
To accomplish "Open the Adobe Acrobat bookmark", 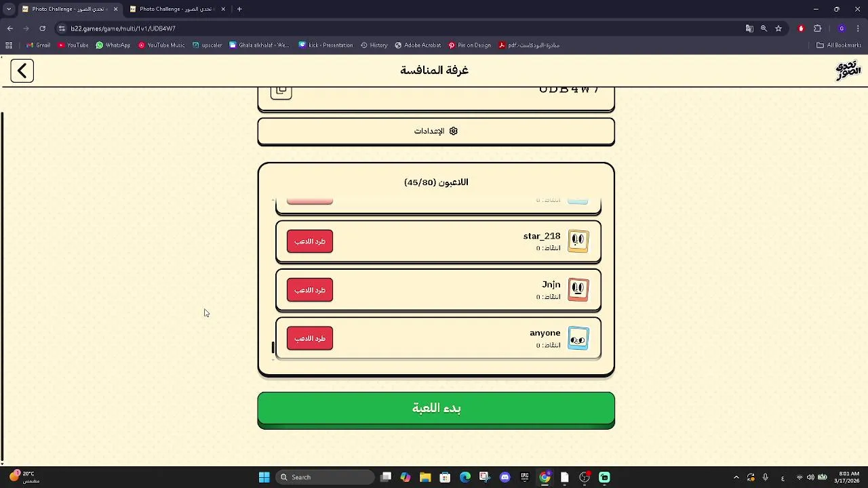I will (418, 45).
